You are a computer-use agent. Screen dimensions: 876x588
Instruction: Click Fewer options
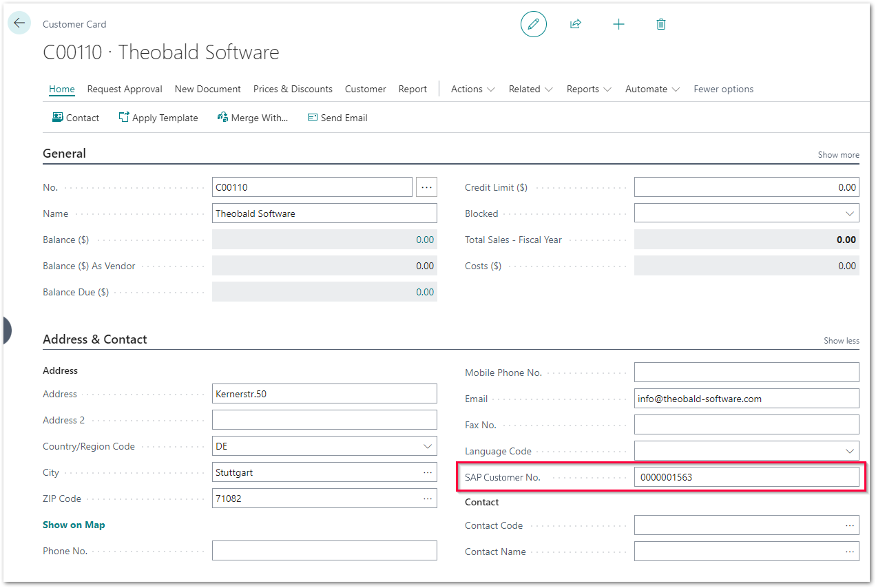click(723, 89)
